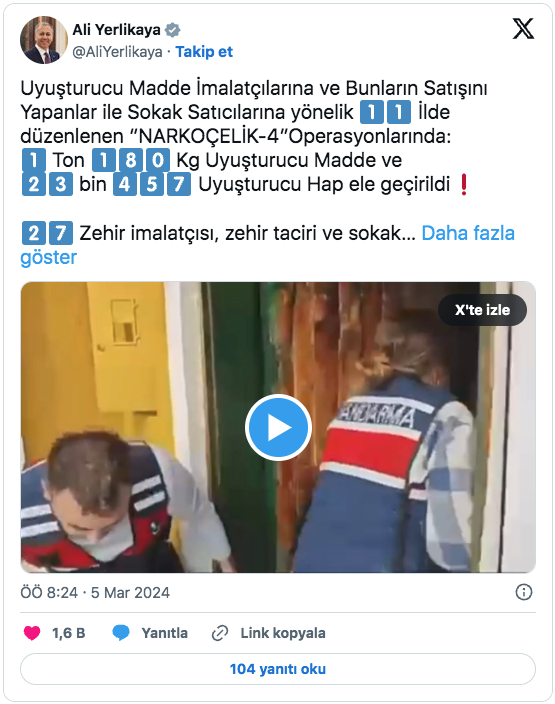
Task: Click the verified badge next to Ali Yerlikaya
Action: click(x=172, y=30)
